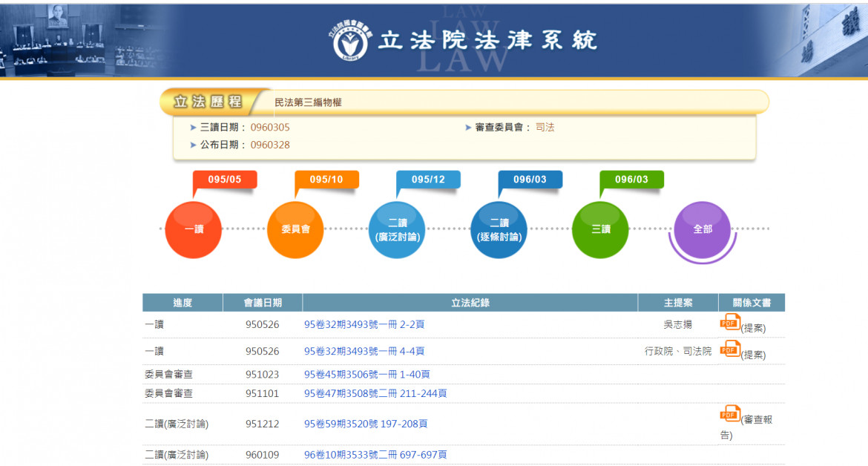Click the orange 委員會 stage circle
This screenshot has height=466, width=868.
295,230
